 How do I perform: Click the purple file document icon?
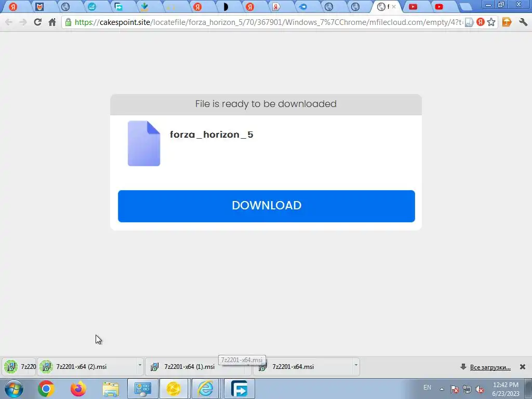coord(144,143)
